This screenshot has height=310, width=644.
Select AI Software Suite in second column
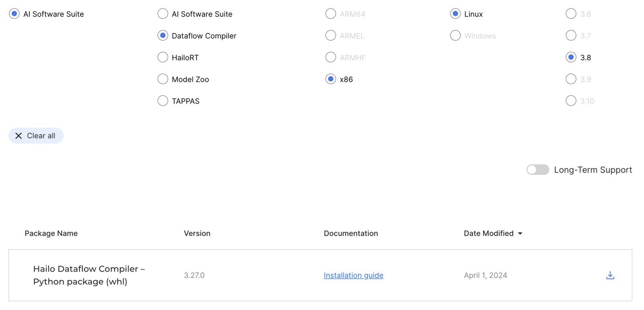(163, 14)
